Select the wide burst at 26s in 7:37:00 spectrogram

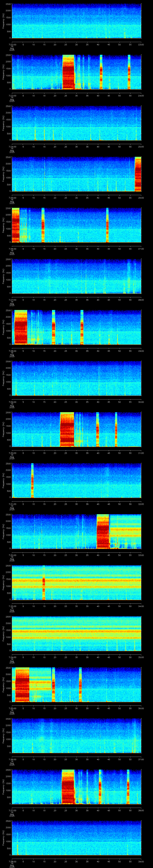[68, 787]
